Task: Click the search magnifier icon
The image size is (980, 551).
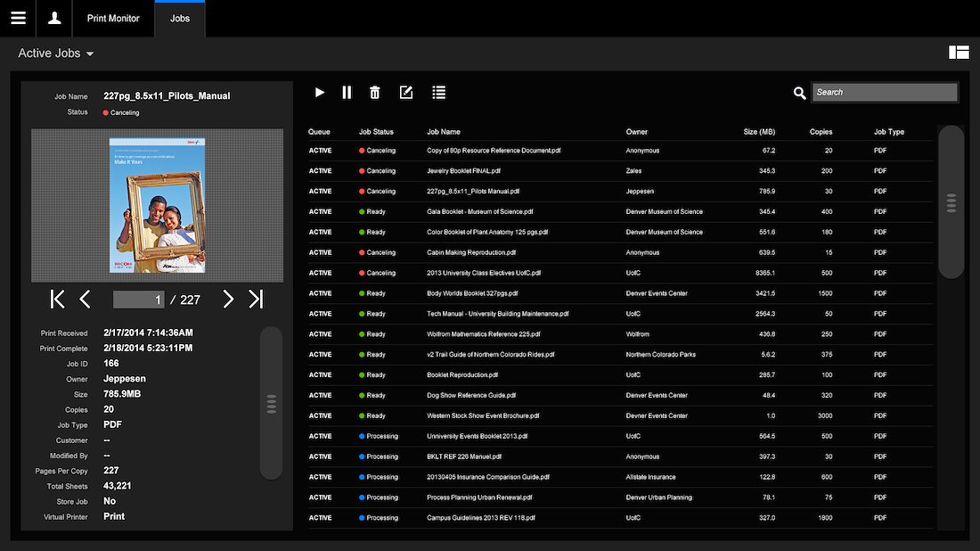Action: (x=799, y=94)
